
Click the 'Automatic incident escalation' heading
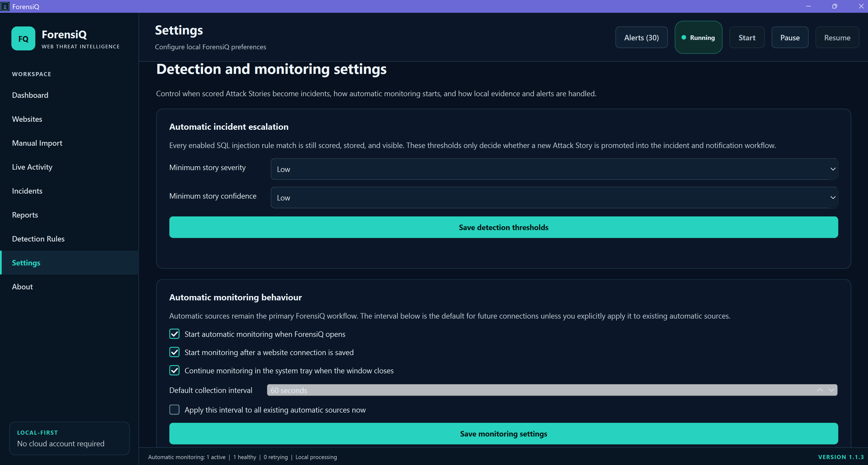(x=229, y=127)
